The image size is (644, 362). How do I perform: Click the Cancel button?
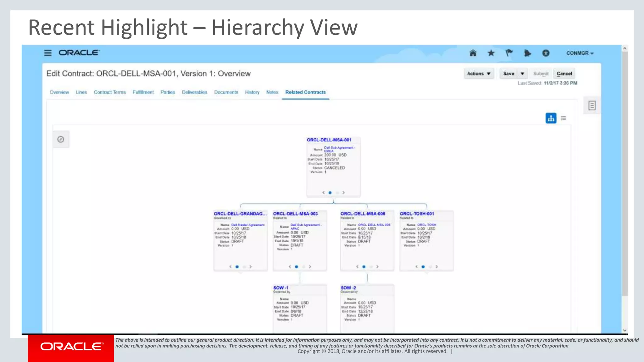(564, 74)
